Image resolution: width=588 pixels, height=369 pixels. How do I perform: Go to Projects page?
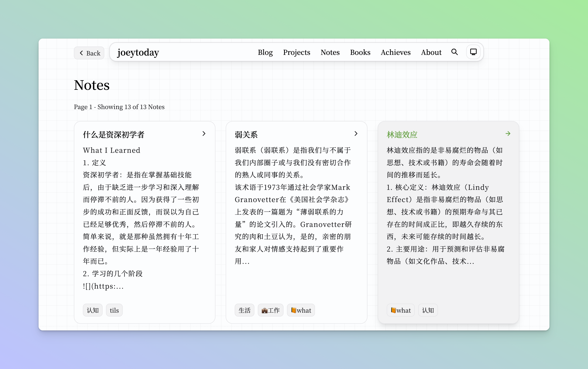[296, 52]
